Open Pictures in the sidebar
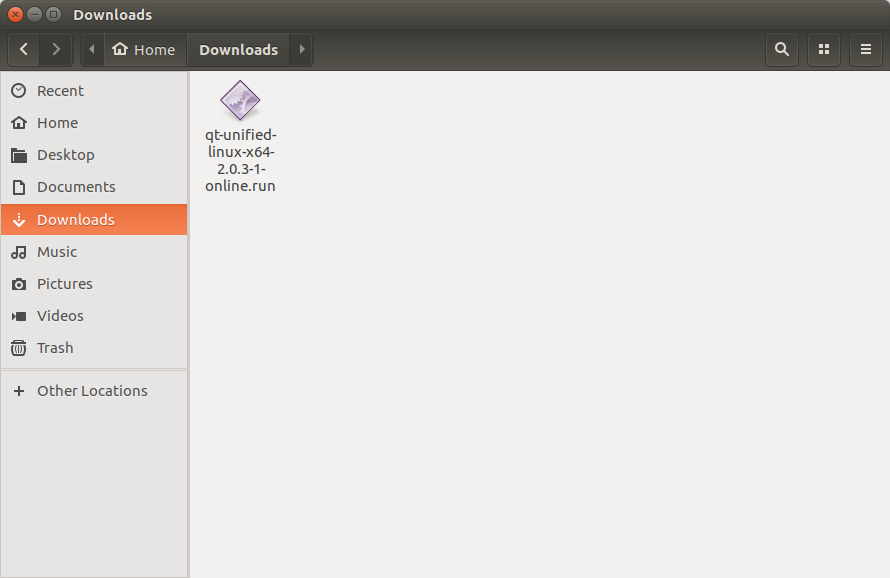Viewport: 890px width, 578px height. pos(94,284)
